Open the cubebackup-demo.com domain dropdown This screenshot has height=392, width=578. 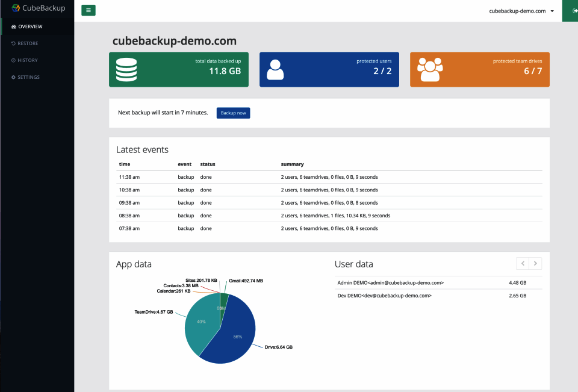coord(522,10)
